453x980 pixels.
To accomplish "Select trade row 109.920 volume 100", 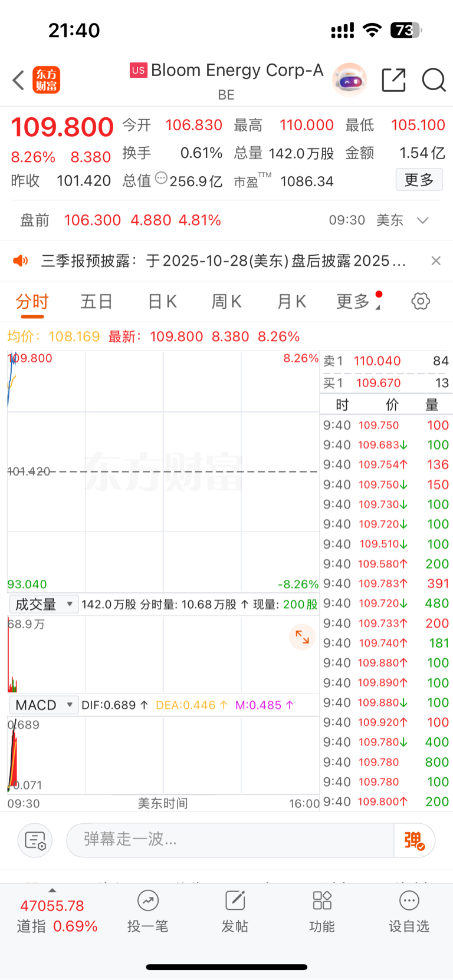I will [x=386, y=722].
